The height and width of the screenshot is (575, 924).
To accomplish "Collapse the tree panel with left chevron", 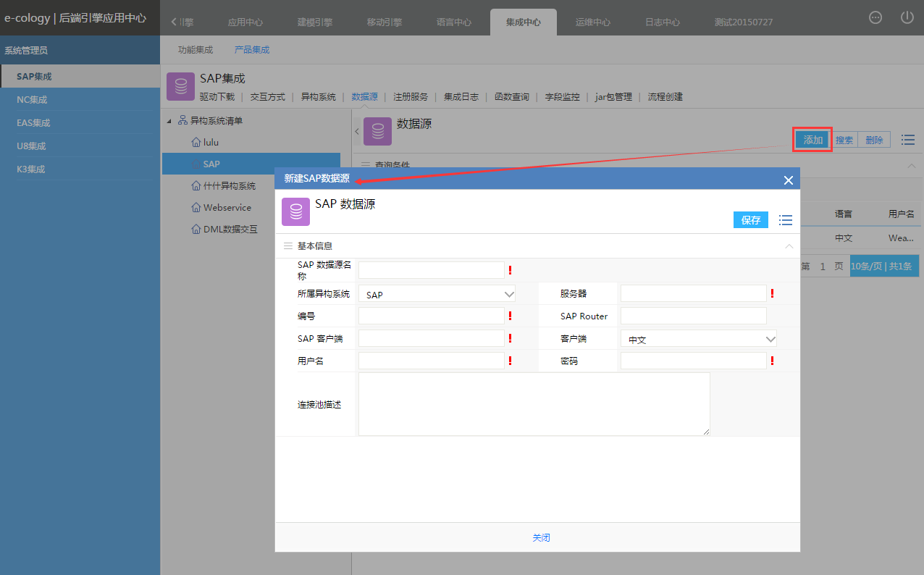I will pyautogui.click(x=356, y=131).
